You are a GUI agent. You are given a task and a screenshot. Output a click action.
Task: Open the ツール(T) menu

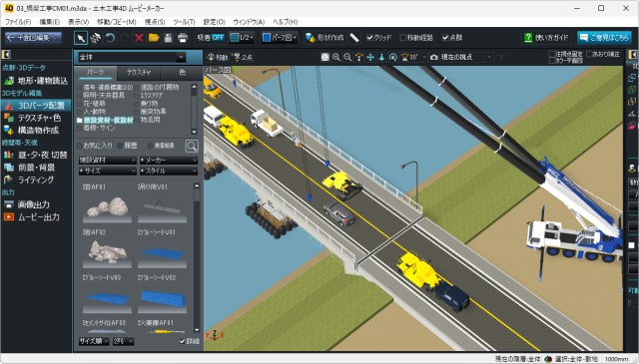[184, 22]
